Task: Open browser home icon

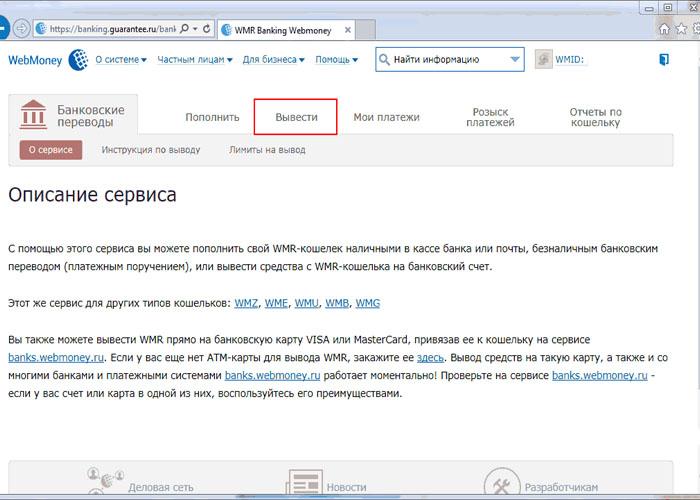Action: coord(664,29)
